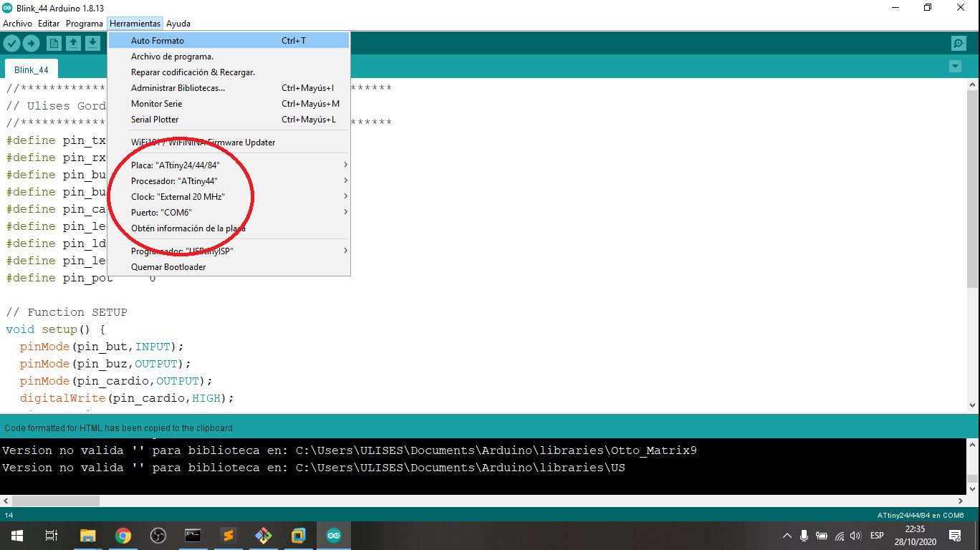Click the console horizontal scroll right arrow
Viewport: 980px width, 550px height.
point(961,501)
